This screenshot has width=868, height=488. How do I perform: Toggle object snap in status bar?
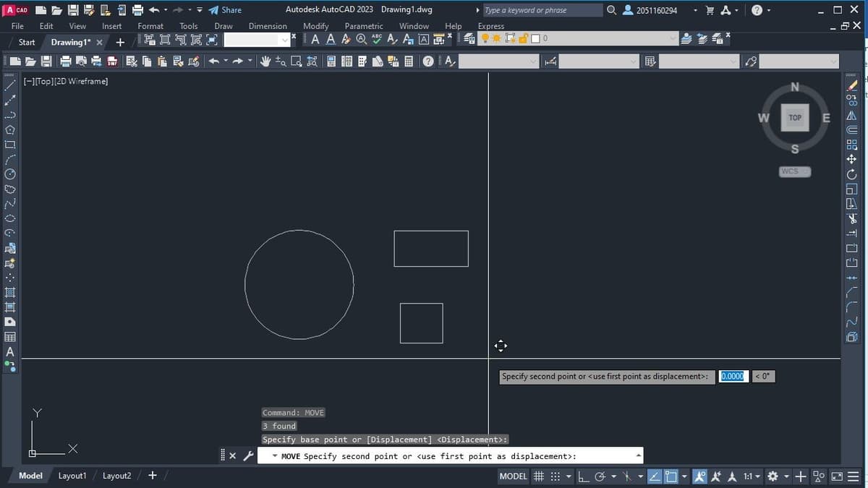(x=671, y=476)
